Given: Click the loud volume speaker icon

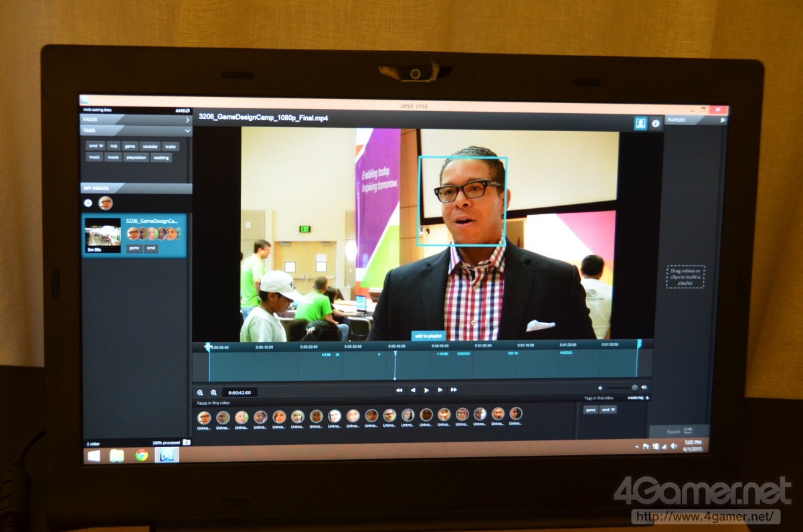Looking at the screenshot, I should point(644,387).
